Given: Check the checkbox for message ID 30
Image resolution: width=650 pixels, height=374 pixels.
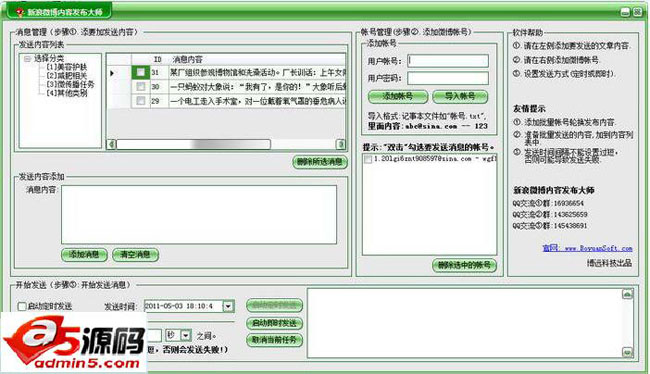Looking at the screenshot, I should coord(141,86).
